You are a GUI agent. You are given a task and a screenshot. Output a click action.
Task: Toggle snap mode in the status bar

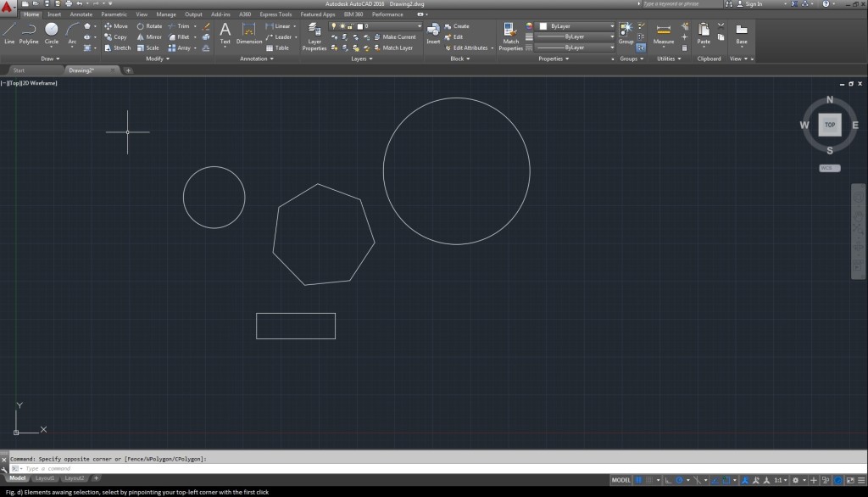coord(638,479)
